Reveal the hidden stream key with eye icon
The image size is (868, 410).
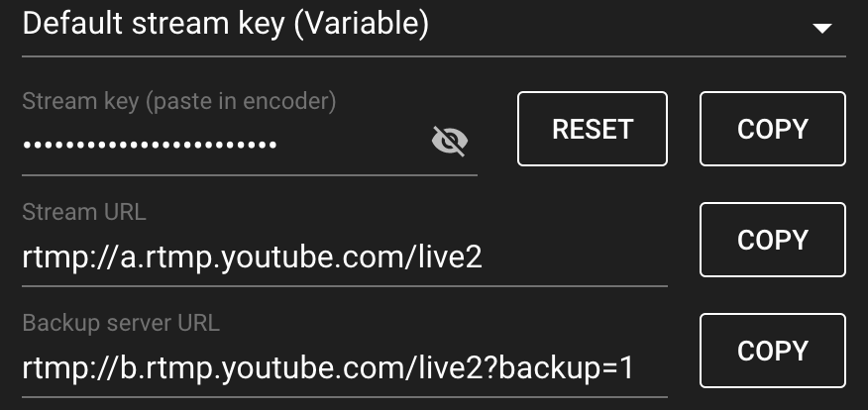click(450, 141)
